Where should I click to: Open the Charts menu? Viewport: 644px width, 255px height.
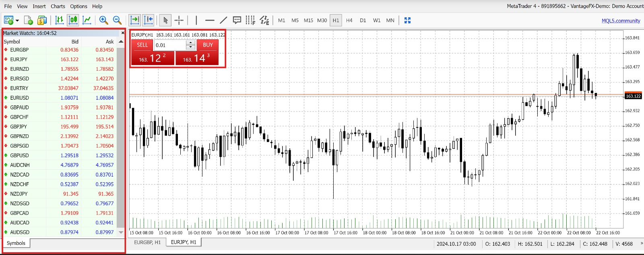[58, 6]
